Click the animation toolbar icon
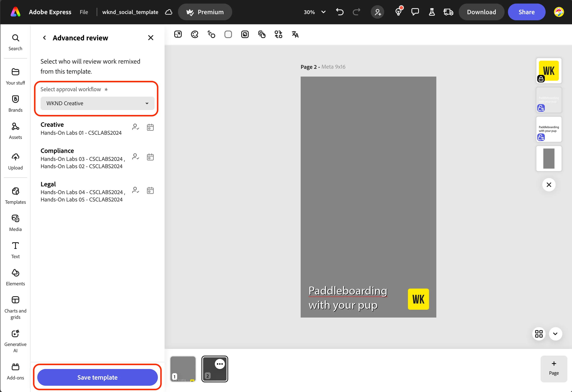 point(211,35)
